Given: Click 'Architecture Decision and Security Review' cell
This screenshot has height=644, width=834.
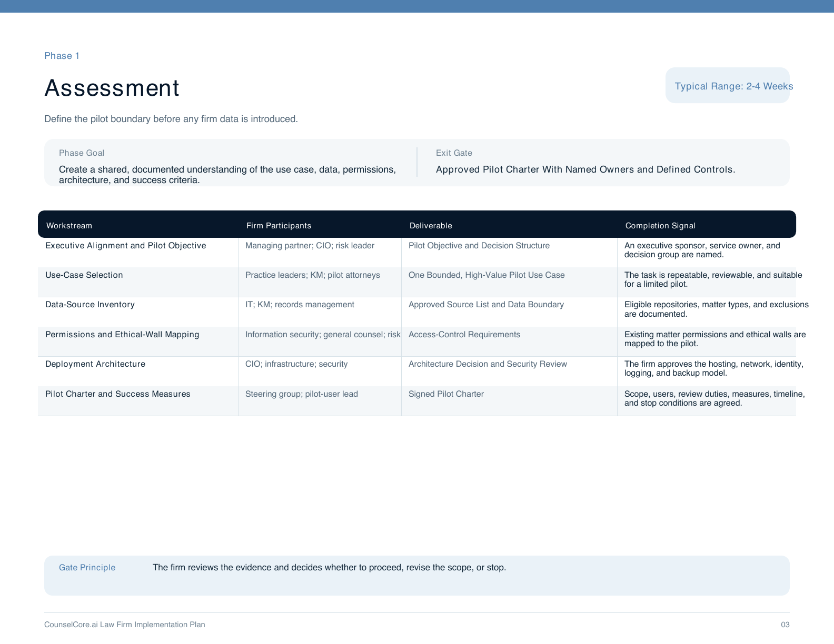Looking at the screenshot, I should point(488,364).
